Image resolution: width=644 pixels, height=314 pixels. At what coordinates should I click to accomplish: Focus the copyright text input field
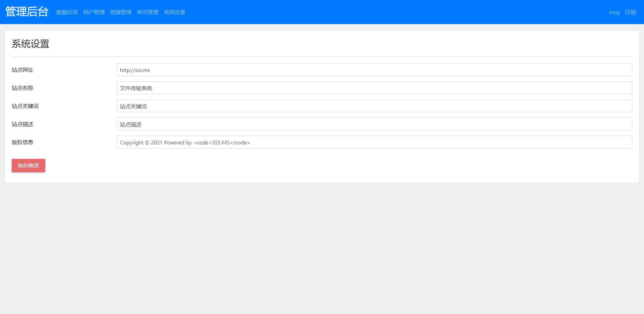(x=374, y=142)
